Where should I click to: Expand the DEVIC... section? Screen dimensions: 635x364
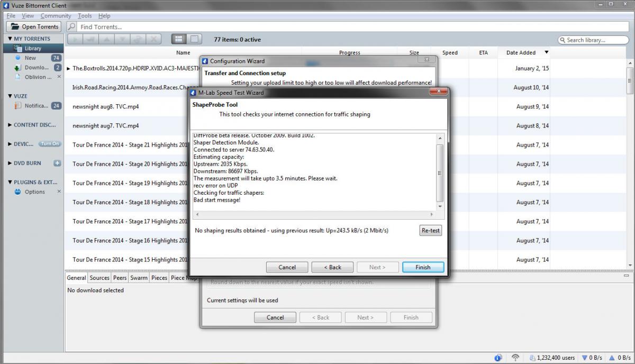(10, 144)
